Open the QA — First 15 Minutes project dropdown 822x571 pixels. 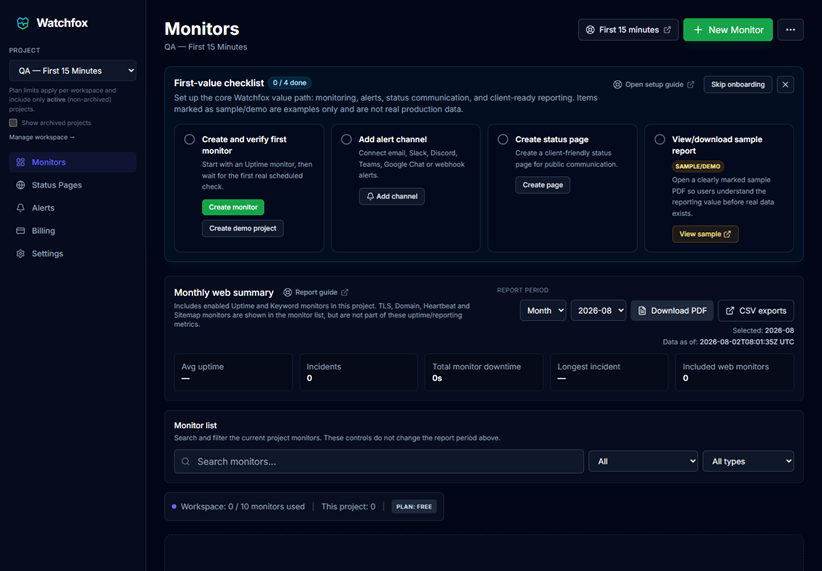[x=73, y=71]
